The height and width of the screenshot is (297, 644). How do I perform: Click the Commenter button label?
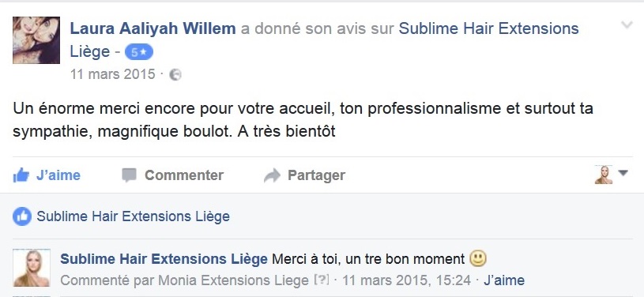pyautogui.click(x=184, y=175)
